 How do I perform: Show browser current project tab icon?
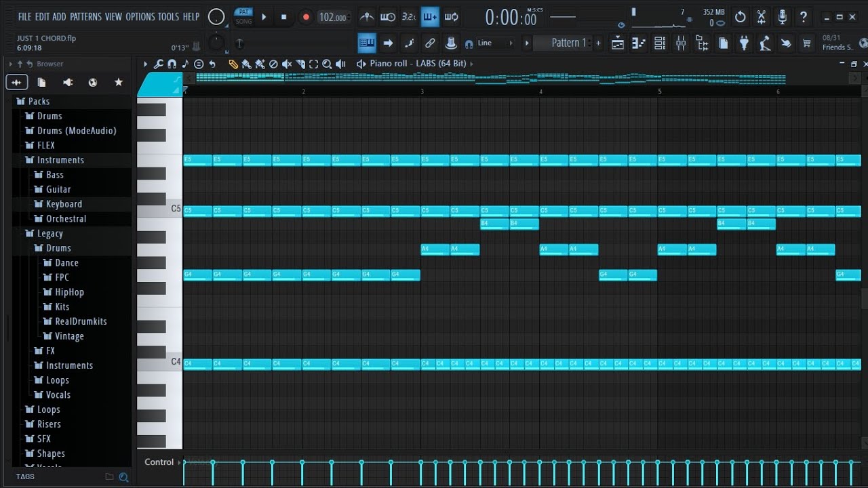tap(41, 83)
